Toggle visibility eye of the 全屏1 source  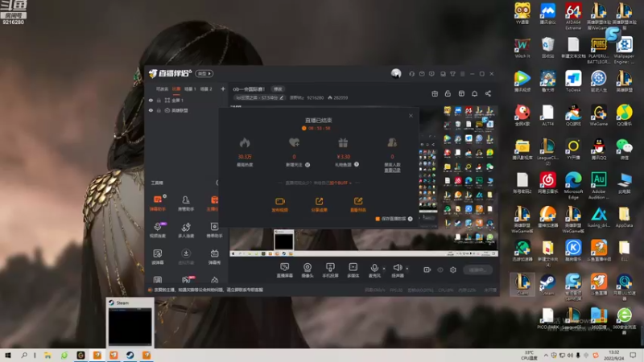pos(151,100)
